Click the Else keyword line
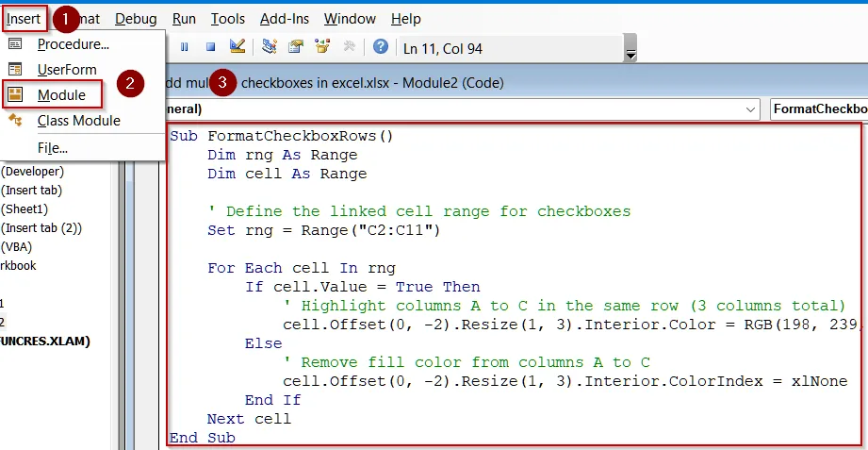Screen dimensions: 868x450 point(264,343)
